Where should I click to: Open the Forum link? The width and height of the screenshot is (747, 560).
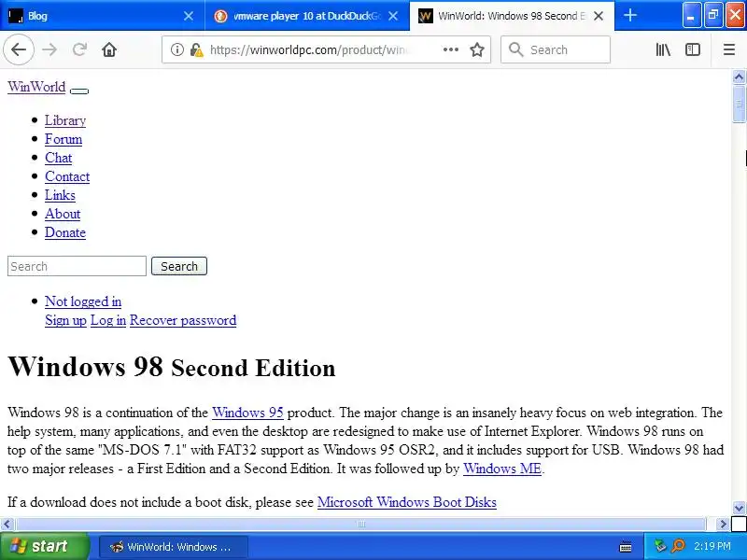point(63,139)
